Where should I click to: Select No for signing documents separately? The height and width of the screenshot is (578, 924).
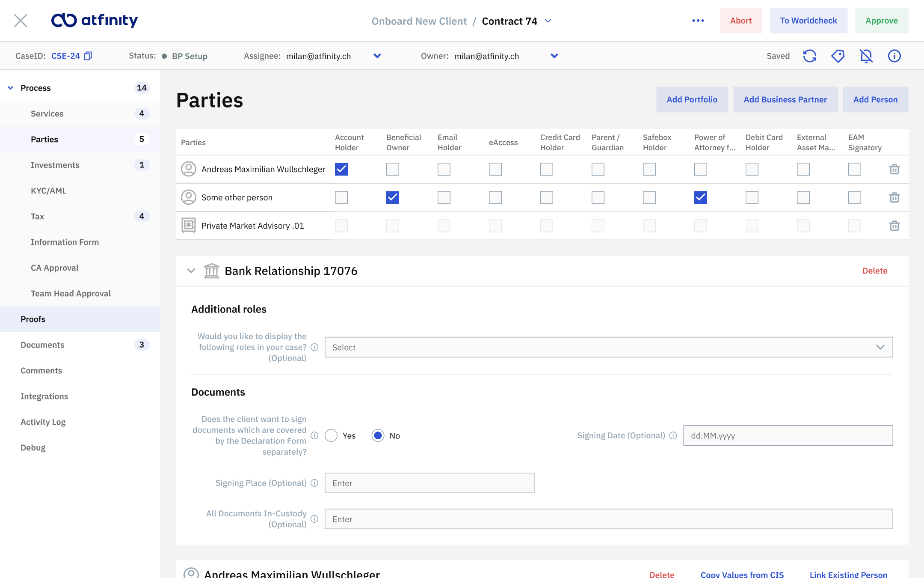pyautogui.click(x=378, y=435)
